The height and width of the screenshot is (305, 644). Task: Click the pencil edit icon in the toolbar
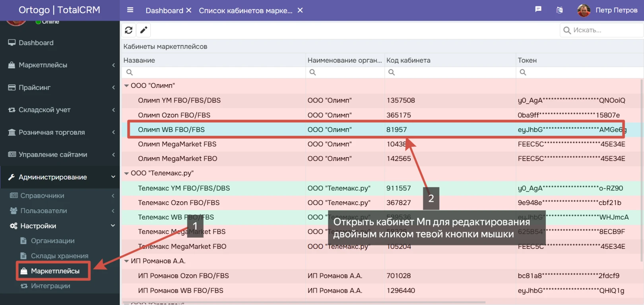[144, 30]
